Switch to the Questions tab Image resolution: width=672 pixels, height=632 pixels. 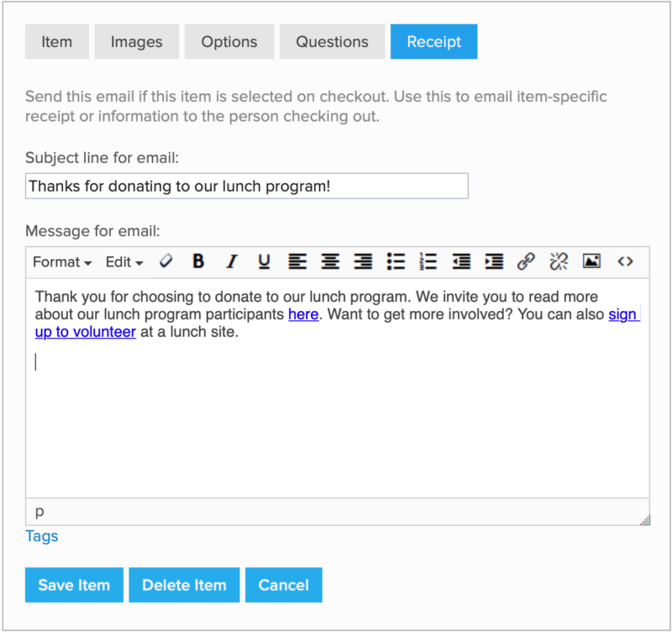(x=332, y=42)
